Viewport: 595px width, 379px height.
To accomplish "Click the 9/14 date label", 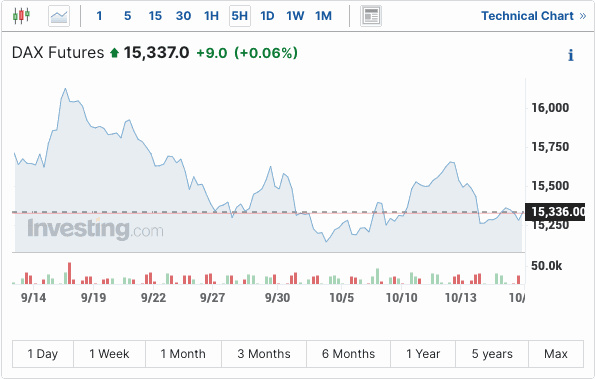I will click(x=33, y=298).
